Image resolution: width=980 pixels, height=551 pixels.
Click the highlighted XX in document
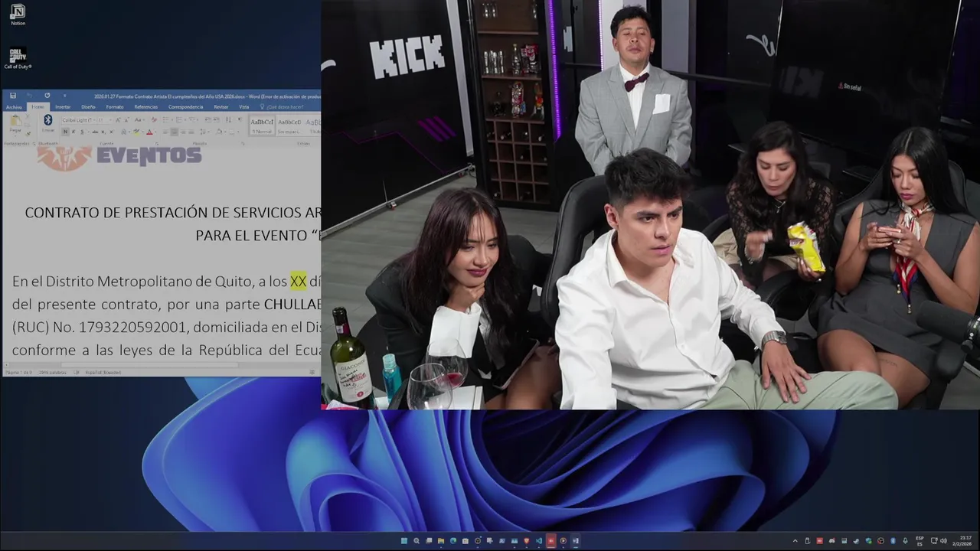298,281
